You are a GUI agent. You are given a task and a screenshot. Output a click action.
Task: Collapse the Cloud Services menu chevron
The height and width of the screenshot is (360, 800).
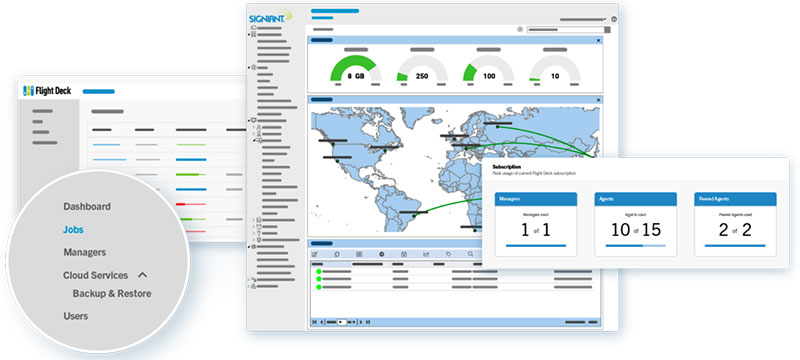[143, 275]
